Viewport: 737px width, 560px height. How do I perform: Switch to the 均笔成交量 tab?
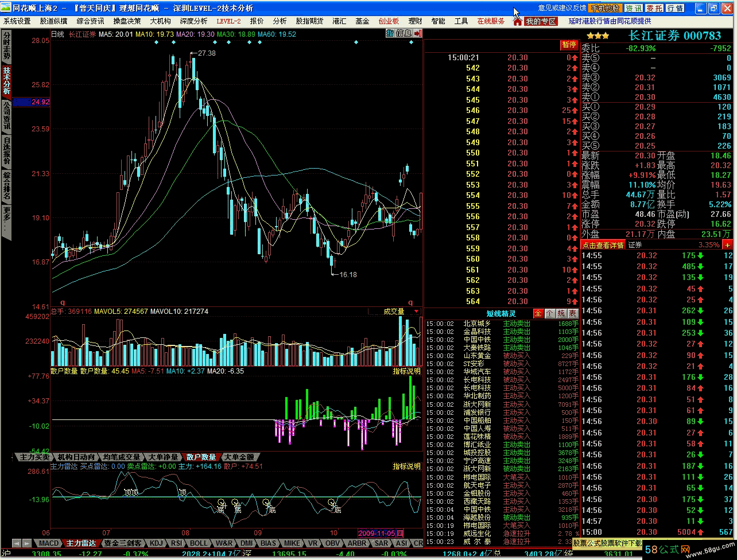121,457
